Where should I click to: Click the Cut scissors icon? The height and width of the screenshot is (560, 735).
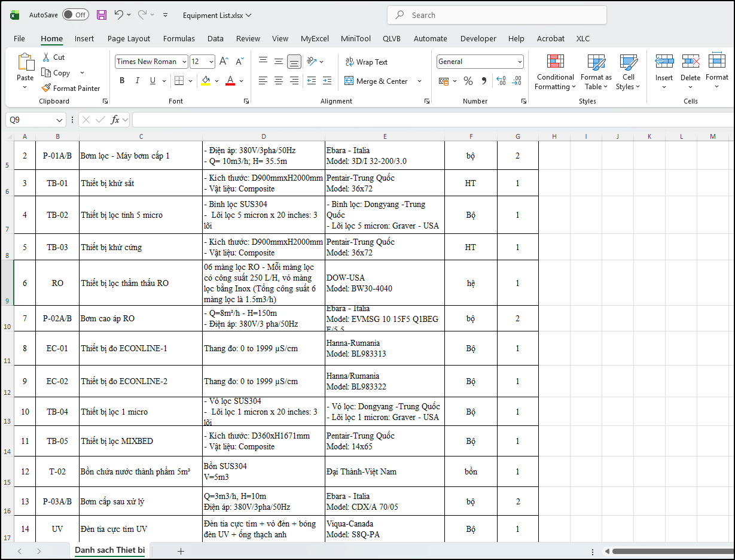pos(46,57)
